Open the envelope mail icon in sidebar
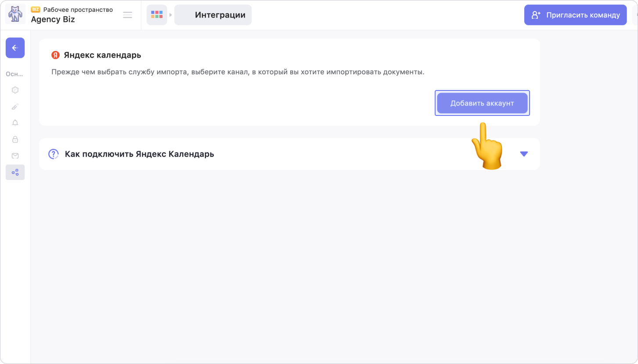638x364 pixels. (15, 156)
